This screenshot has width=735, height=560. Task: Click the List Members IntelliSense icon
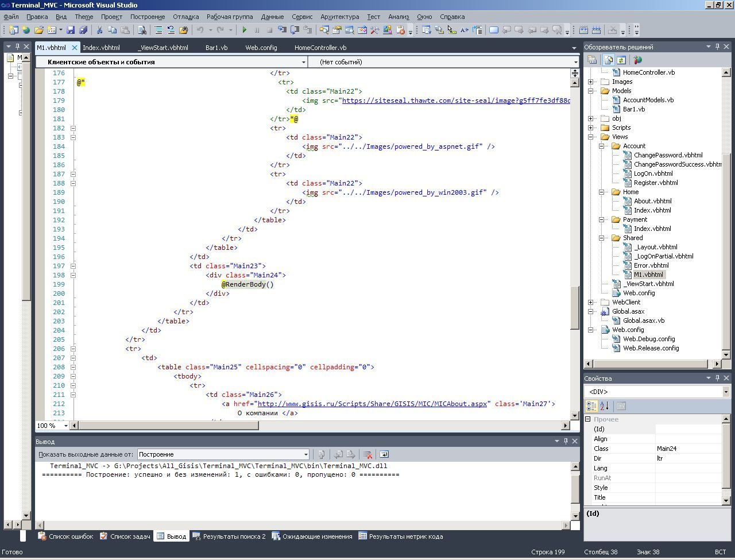426,30
